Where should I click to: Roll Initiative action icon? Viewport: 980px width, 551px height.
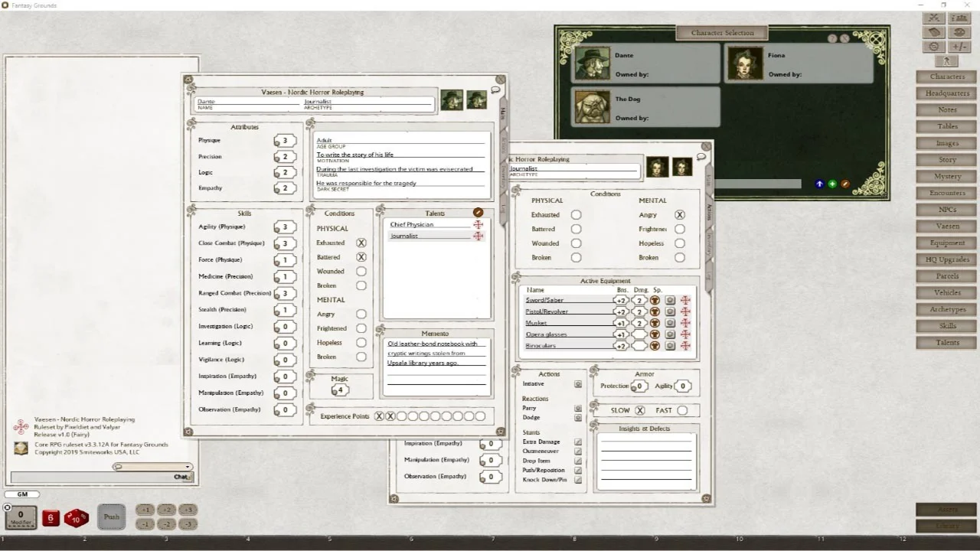pyautogui.click(x=578, y=384)
